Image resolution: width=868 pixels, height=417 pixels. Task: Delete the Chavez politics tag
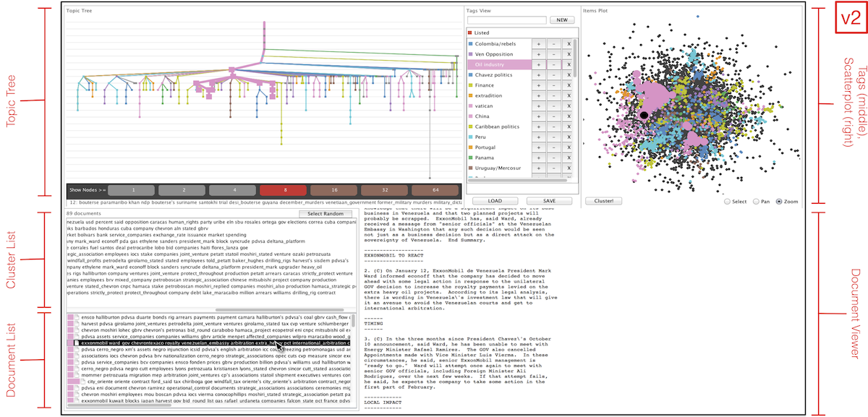coord(569,75)
